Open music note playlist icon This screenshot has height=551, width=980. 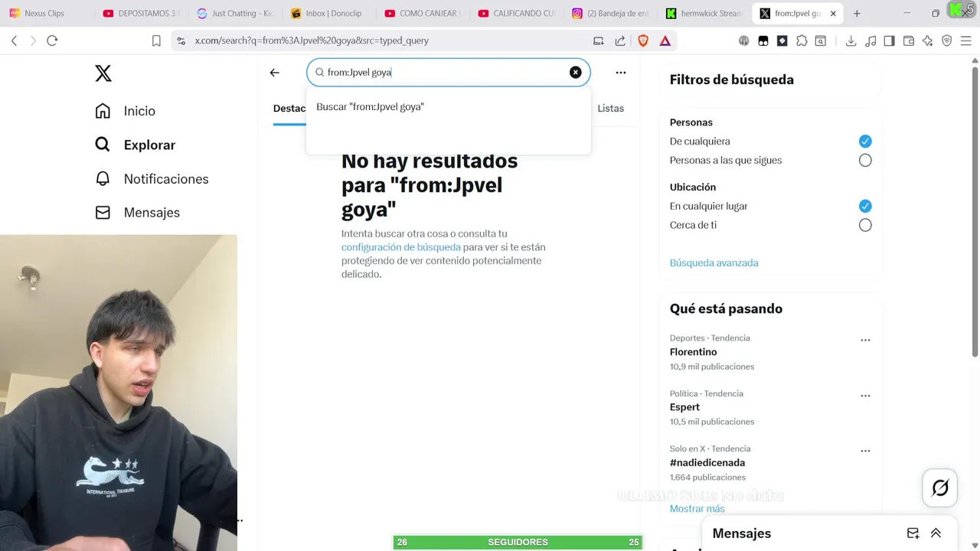coord(870,41)
